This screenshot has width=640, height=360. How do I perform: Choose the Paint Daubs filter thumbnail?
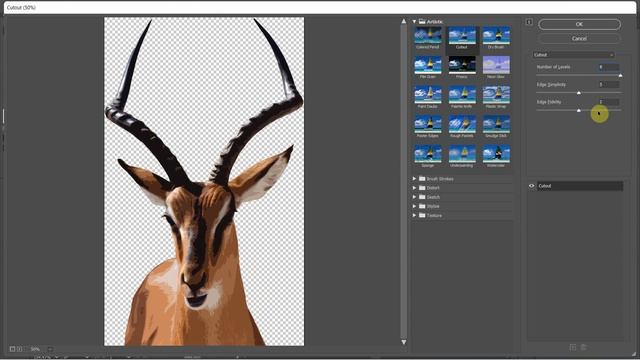point(427,95)
